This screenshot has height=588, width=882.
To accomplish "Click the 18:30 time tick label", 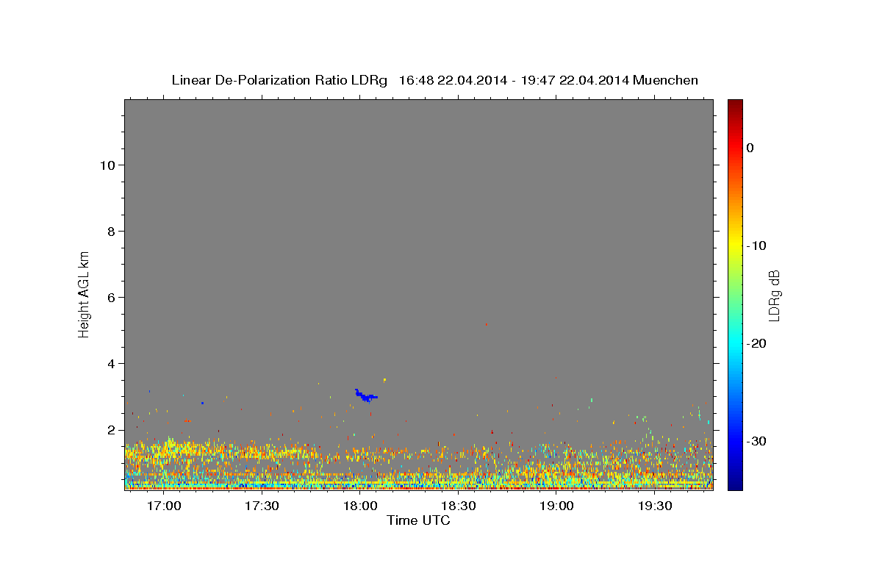I will [x=458, y=506].
